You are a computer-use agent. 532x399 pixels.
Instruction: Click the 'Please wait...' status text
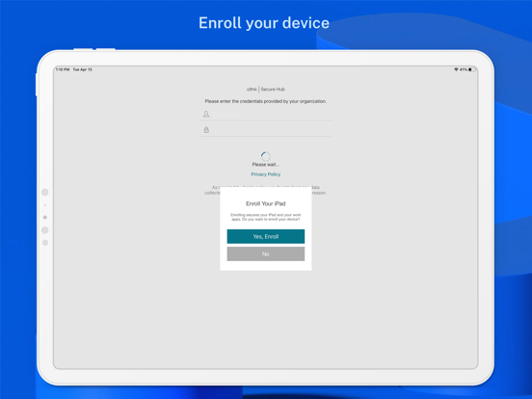(266, 165)
